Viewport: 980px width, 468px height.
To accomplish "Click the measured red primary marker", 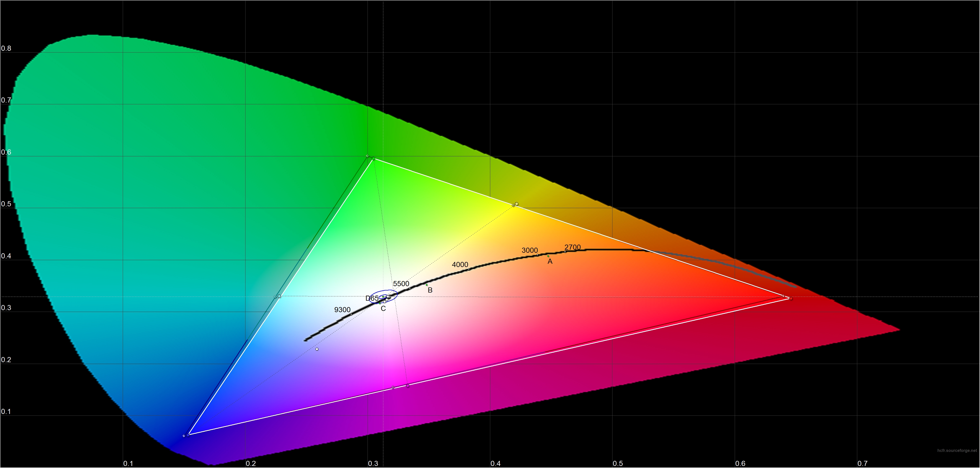I will [x=791, y=299].
